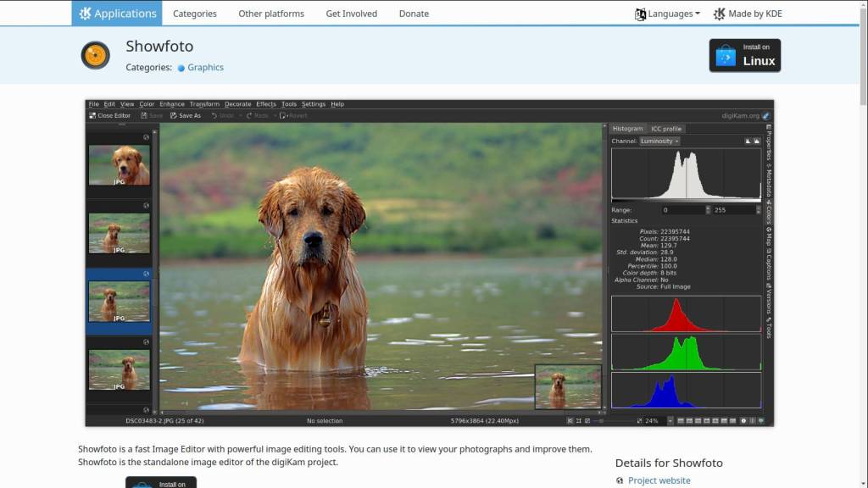Open the Project website link
The image size is (868, 488).
[x=659, y=480]
